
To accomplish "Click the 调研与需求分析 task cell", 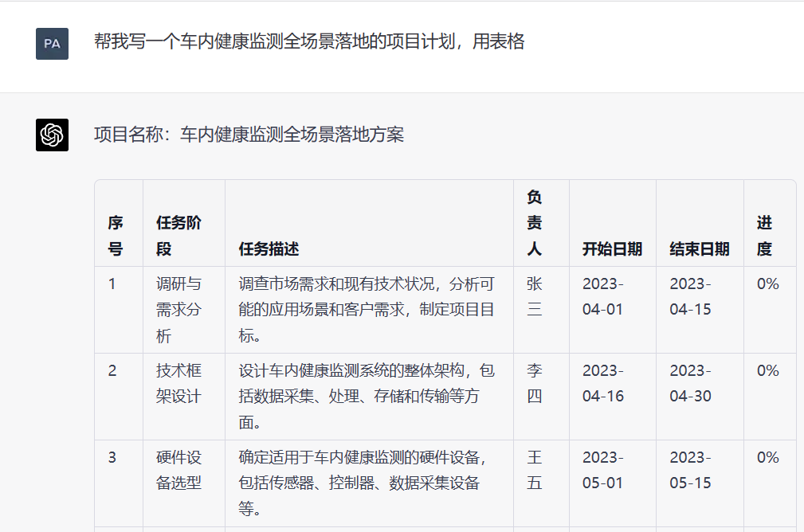I will point(178,310).
